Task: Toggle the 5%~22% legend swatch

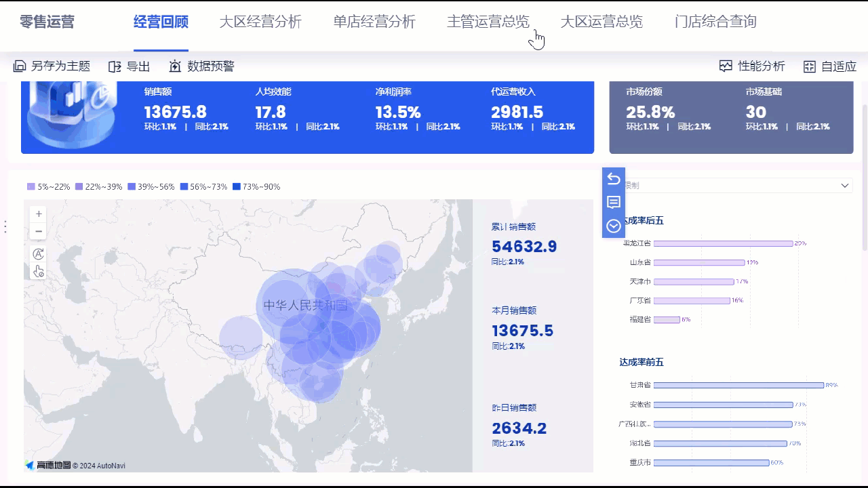Action: click(x=31, y=187)
